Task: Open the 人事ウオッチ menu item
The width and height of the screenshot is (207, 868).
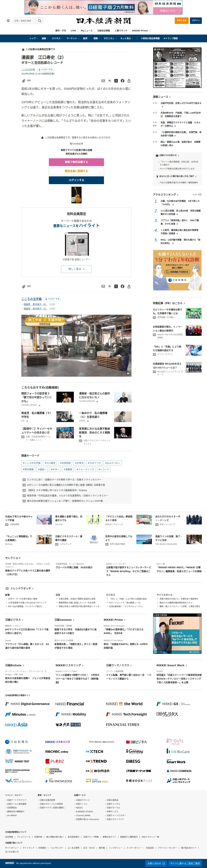Action: click(x=121, y=31)
